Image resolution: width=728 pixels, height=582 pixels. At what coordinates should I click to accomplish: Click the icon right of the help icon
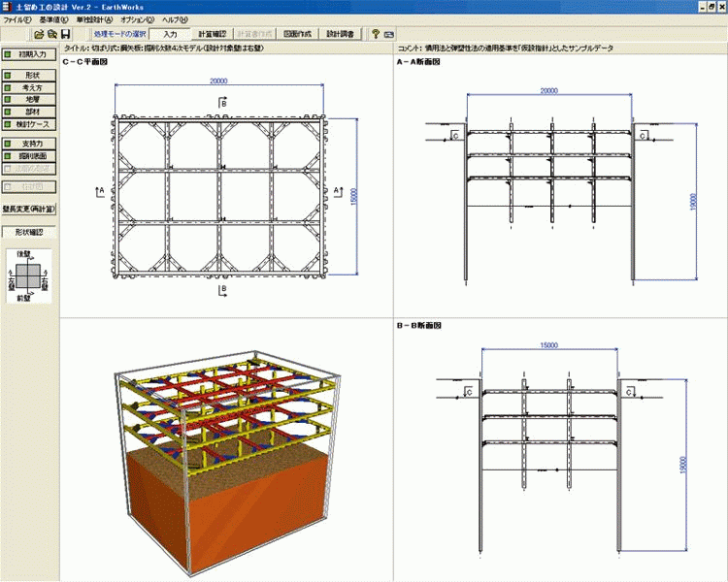pos(389,34)
